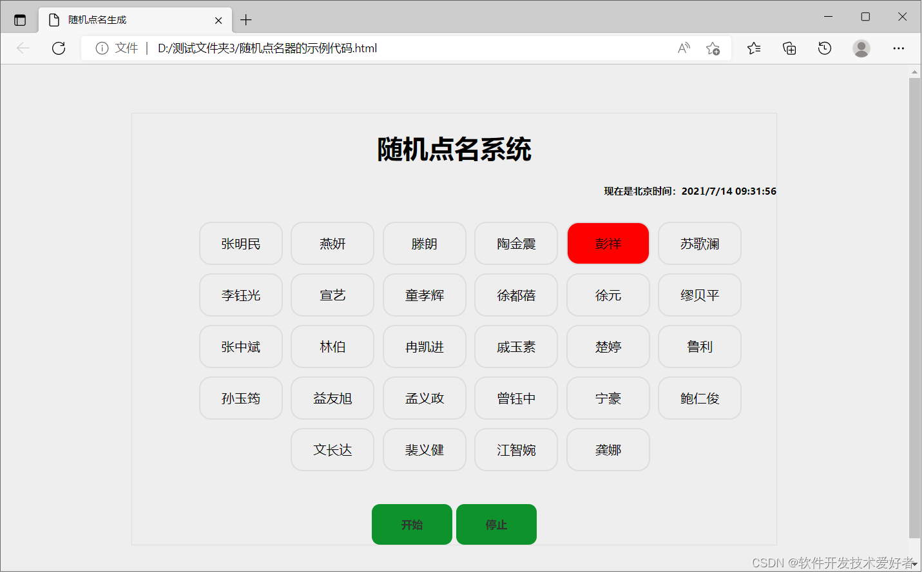Viewport: 924px width, 575px height.
Task: Click the name 益友旭
Action: click(332, 398)
